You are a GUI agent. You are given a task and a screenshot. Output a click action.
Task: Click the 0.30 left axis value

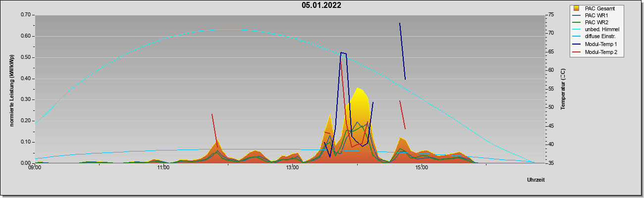26,99
